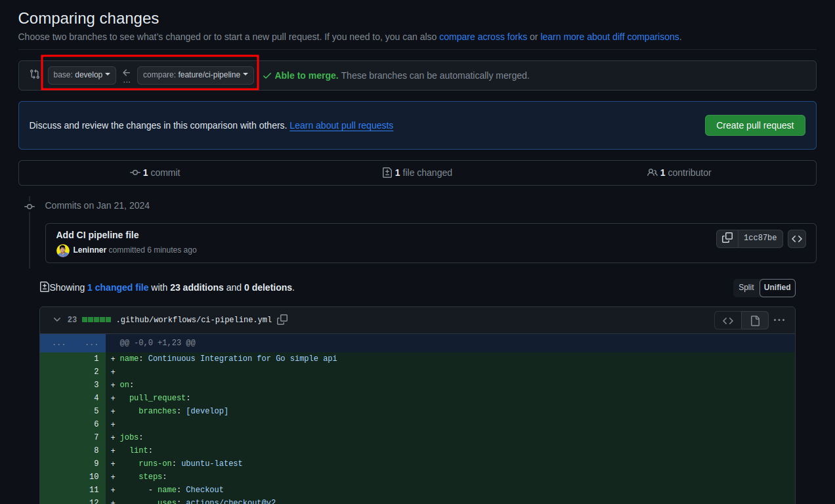The width and height of the screenshot is (835, 504).
Task: Click the compare branches swap icon
Action: pos(35,75)
